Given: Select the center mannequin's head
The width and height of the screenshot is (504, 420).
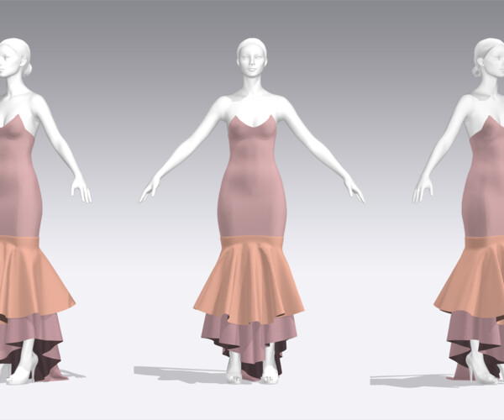Looking at the screenshot, I should click(252, 58).
